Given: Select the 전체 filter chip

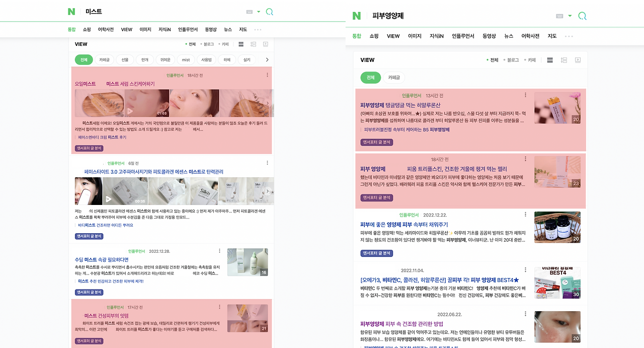Looking at the screenshot, I should [x=84, y=59].
